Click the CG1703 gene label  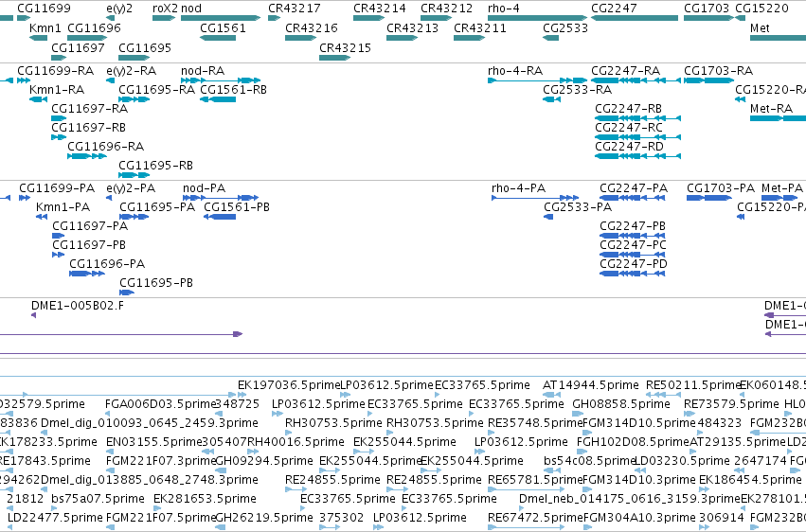point(707,9)
